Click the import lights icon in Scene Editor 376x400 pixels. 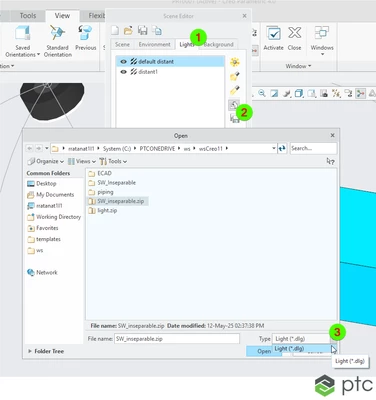point(234,105)
